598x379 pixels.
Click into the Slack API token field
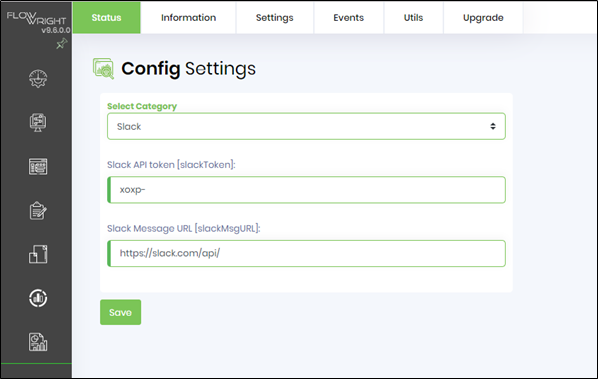tap(306, 190)
